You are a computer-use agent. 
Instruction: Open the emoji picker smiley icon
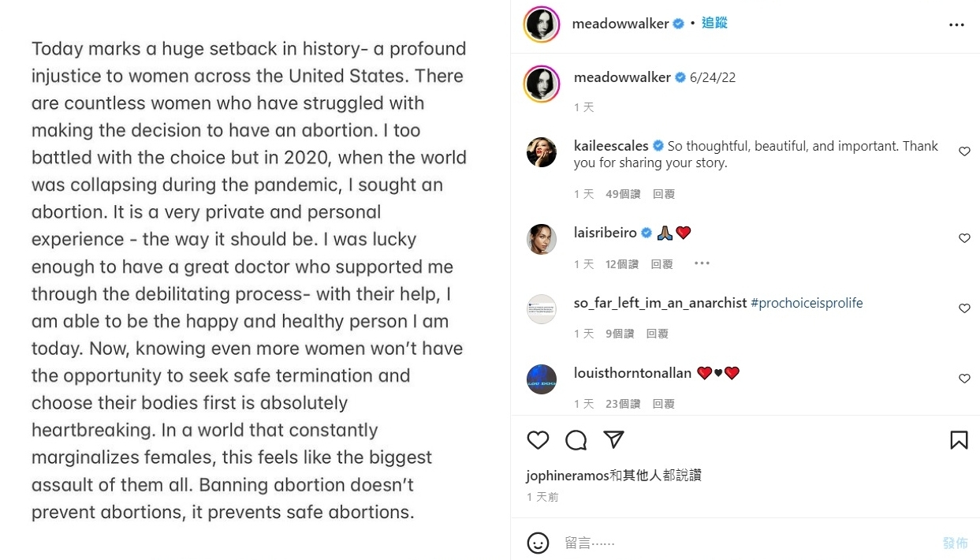[538, 543]
